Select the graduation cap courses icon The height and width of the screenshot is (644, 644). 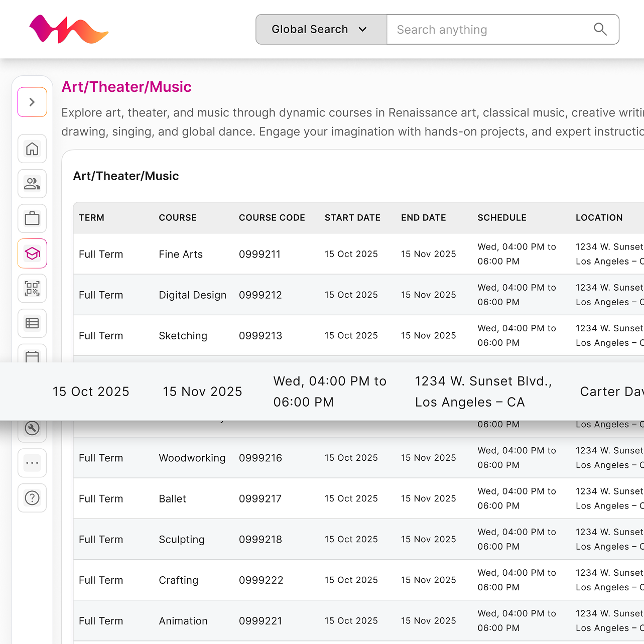(x=32, y=253)
